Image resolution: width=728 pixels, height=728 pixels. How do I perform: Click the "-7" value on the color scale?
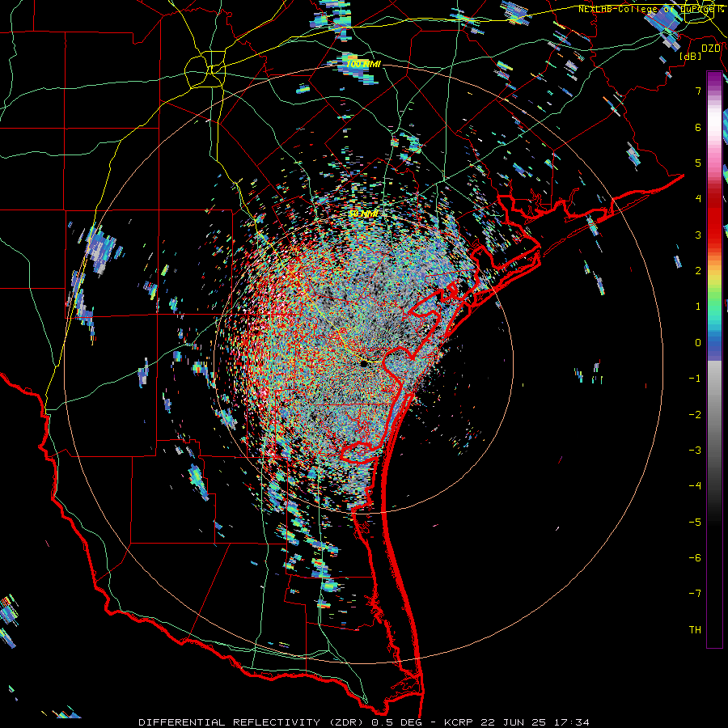click(695, 594)
